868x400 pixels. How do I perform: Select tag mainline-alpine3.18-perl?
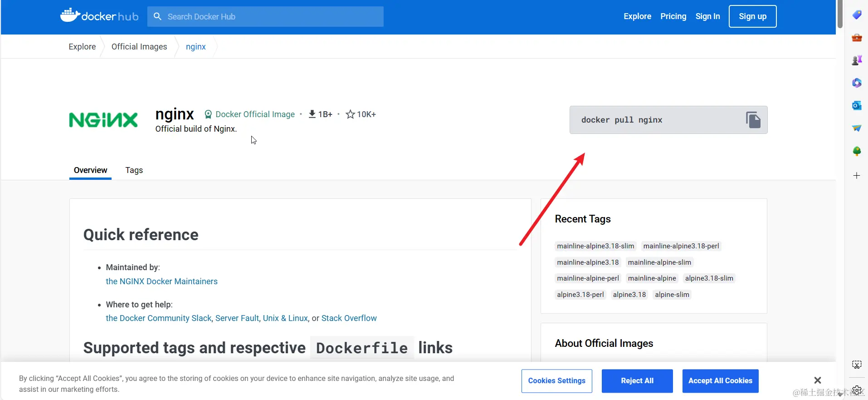tap(681, 246)
